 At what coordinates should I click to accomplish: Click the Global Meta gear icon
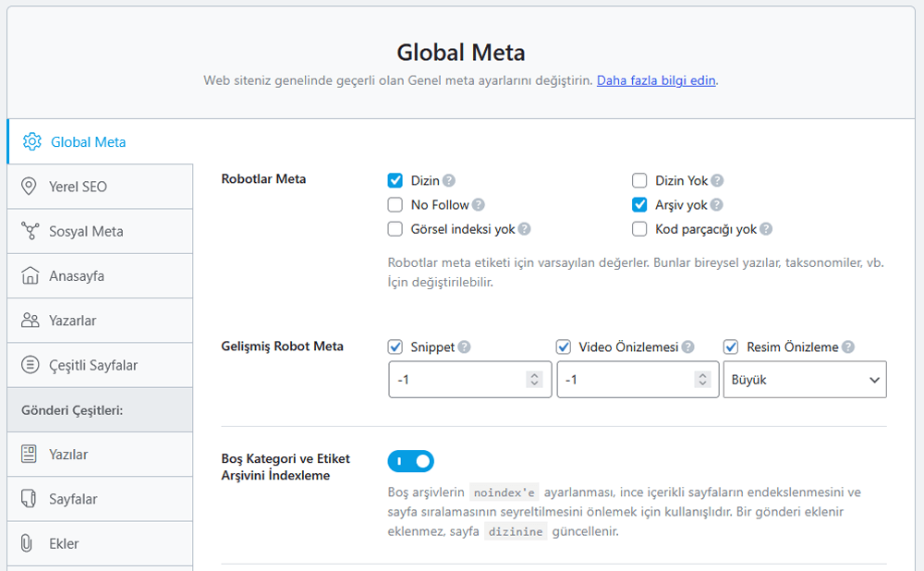(x=32, y=141)
